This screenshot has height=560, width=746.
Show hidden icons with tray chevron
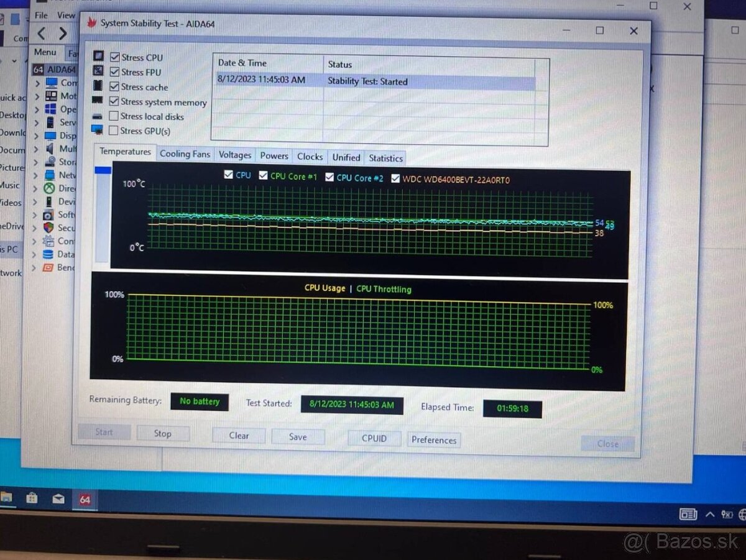[x=709, y=514]
